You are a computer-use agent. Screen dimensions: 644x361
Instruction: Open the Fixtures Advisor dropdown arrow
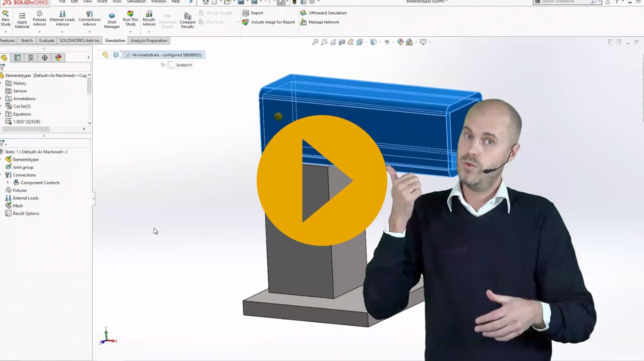coord(39,32)
